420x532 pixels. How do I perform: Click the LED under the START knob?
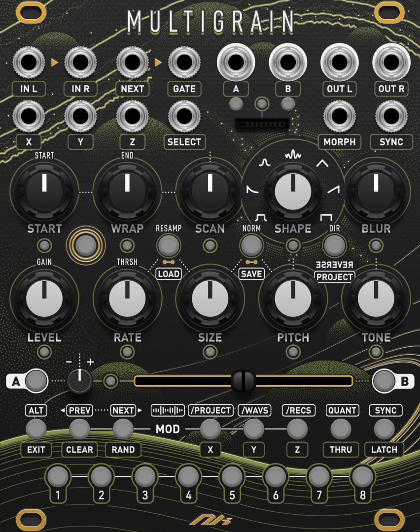(44, 245)
